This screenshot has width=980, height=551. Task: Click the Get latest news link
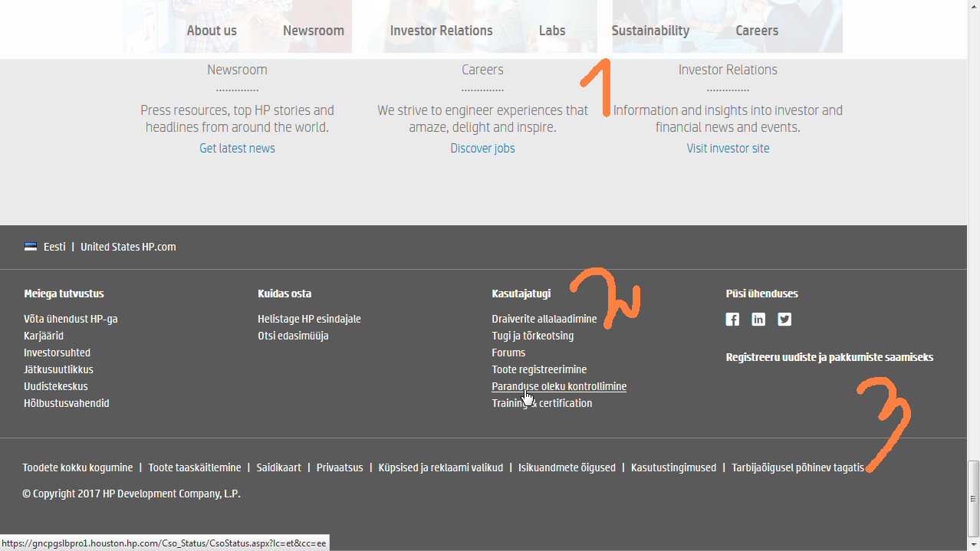click(237, 148)
